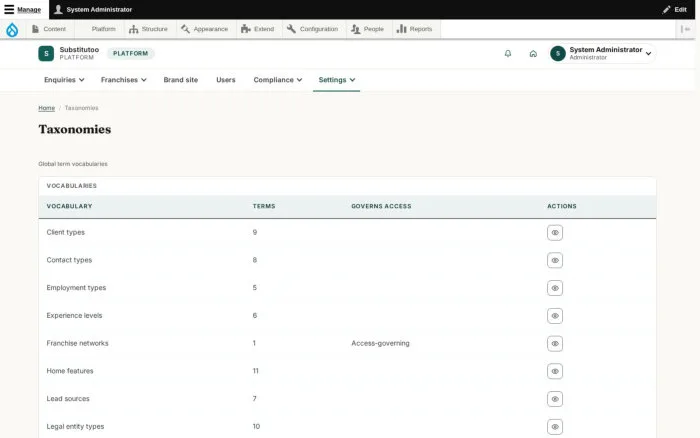The width and height of the screenshot is (700, 438).
Task: Open Structure in admin toolbar
Action: point(148,29)
